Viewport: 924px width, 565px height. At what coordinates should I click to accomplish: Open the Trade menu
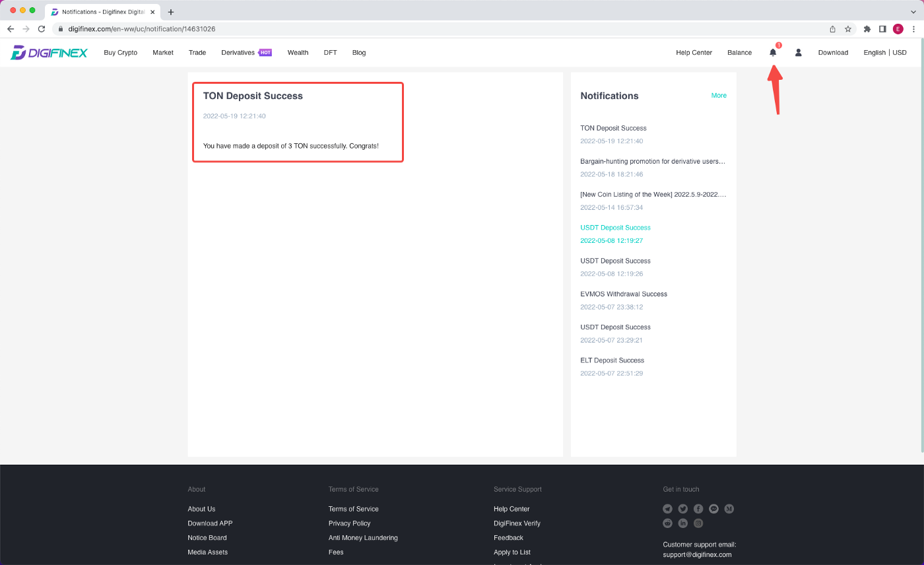(197, 52)
